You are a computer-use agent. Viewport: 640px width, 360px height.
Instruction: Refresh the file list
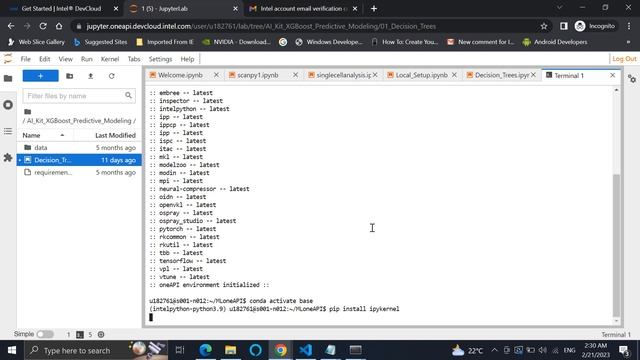click(111, 76)
